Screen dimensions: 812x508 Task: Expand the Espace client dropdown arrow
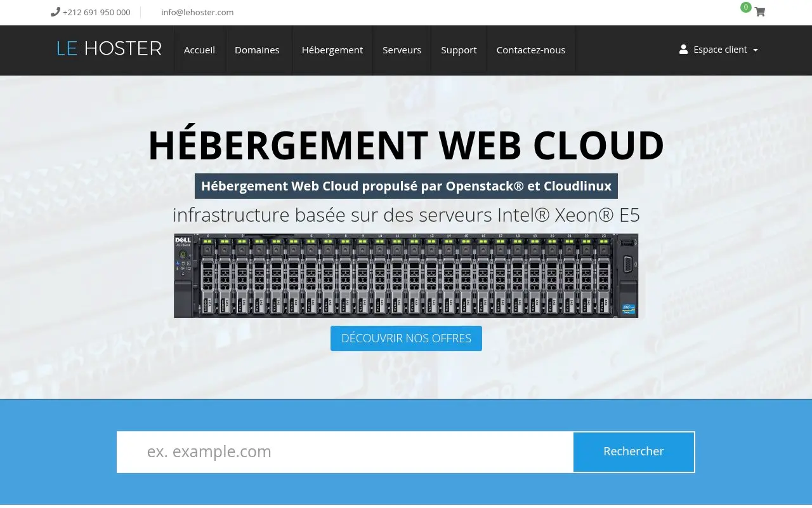756,50
